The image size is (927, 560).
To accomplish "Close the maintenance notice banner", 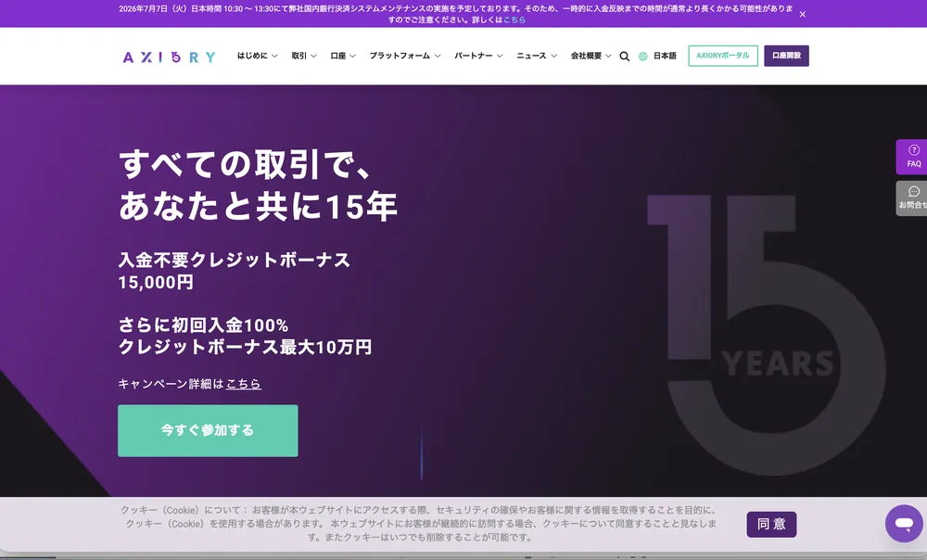I will [x=802, y=14].
